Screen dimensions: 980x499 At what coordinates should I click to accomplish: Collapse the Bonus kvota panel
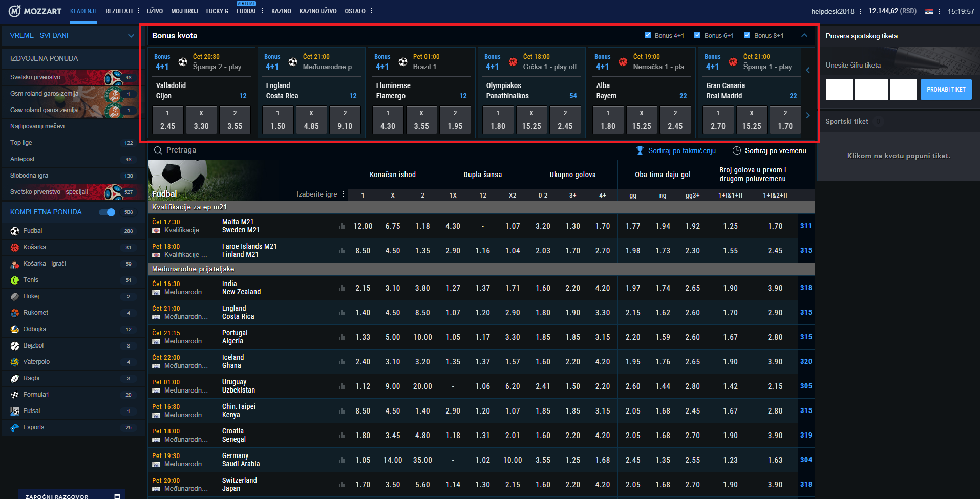point(804,35)
